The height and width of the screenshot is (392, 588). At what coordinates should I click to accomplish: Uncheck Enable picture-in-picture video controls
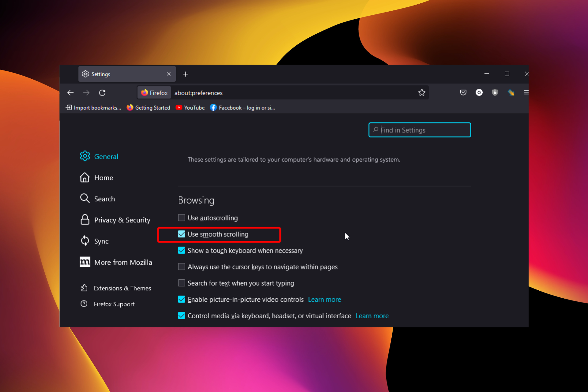click(x=182, y=299)
